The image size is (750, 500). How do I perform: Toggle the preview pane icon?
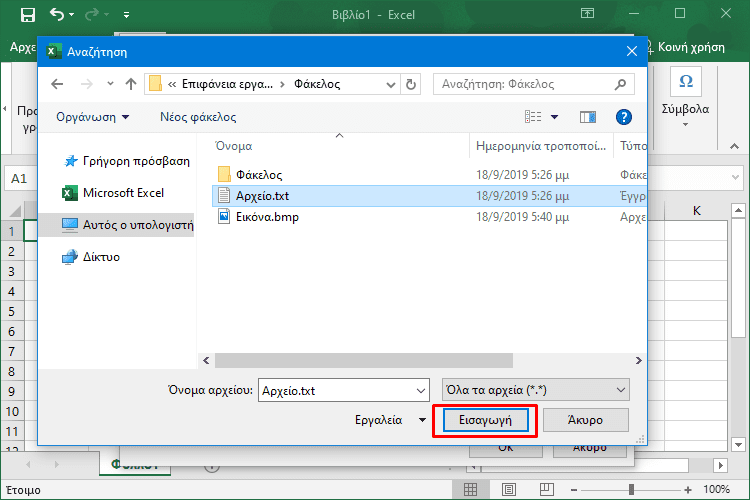coord(588,117)
